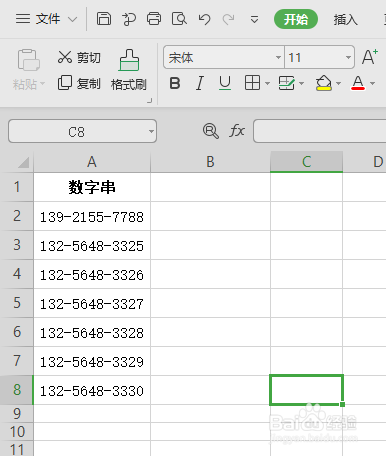Redo the last action
Viewport: 386px width, 456px height.
228,19
